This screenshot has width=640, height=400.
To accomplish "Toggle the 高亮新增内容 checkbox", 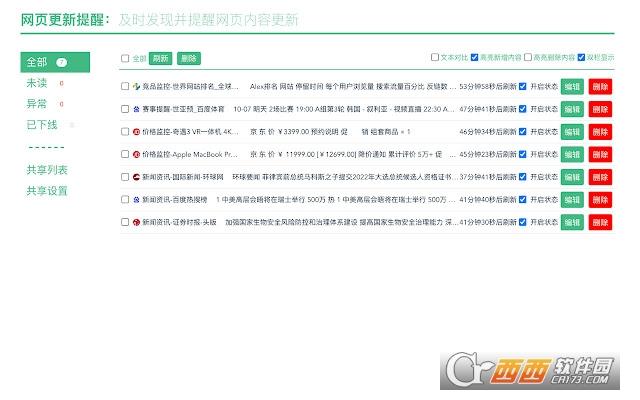I will (474, 57).
